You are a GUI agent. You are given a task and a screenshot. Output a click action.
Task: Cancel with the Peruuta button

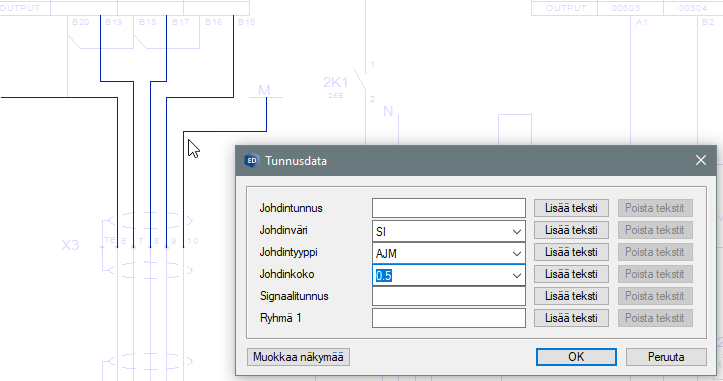(x=666, y=357)
